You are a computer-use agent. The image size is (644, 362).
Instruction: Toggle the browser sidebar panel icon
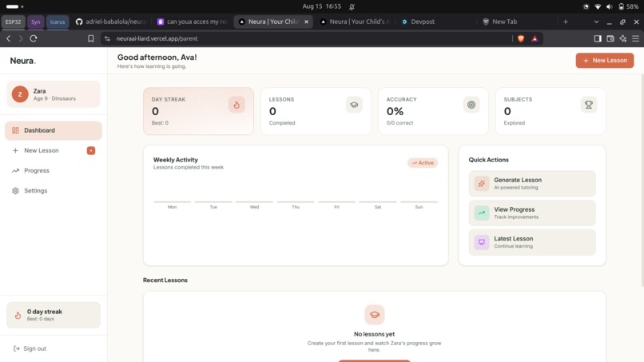pyautogui.click(x=598, y=38)
